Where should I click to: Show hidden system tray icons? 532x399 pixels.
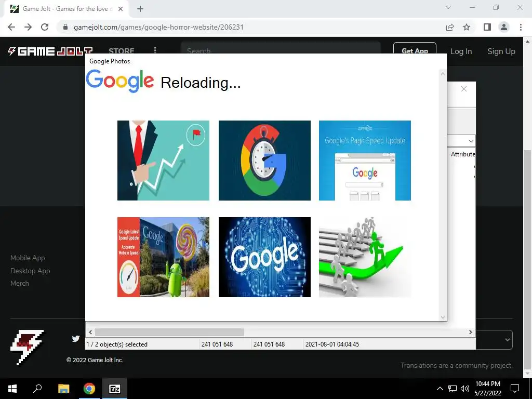440,389
